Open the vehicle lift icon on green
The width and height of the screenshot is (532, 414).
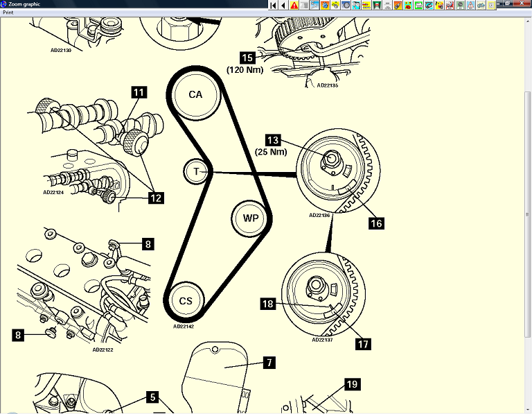tap(378, 5)
